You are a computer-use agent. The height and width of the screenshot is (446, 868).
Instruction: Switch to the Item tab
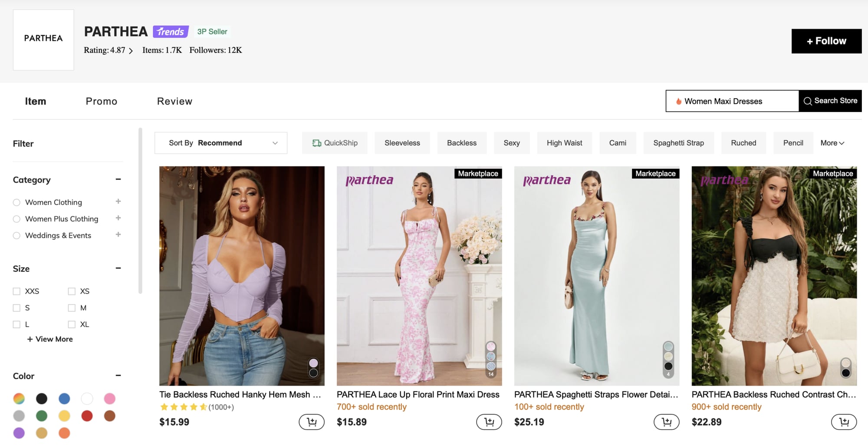pos(36,101)
